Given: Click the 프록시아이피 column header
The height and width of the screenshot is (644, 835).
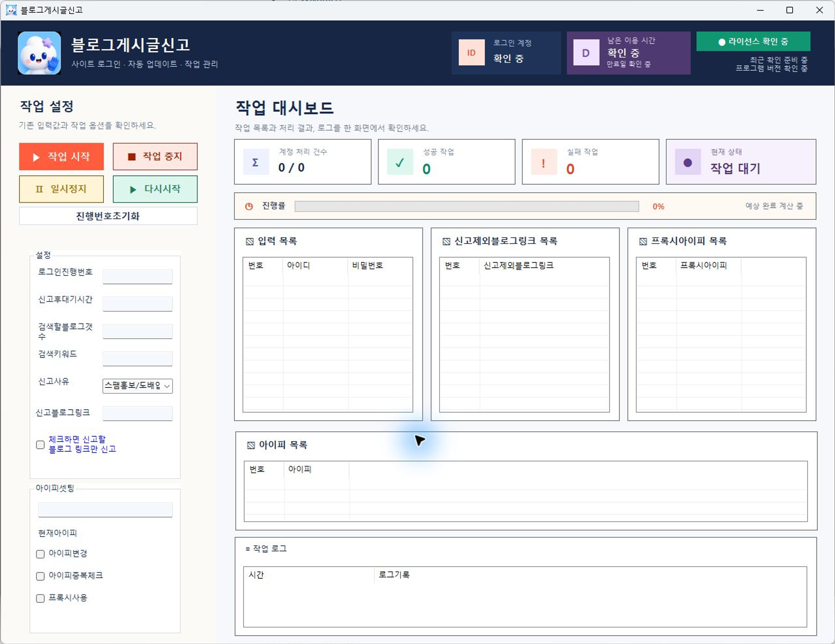Looking at the screenshot, I should coord(708,266).
